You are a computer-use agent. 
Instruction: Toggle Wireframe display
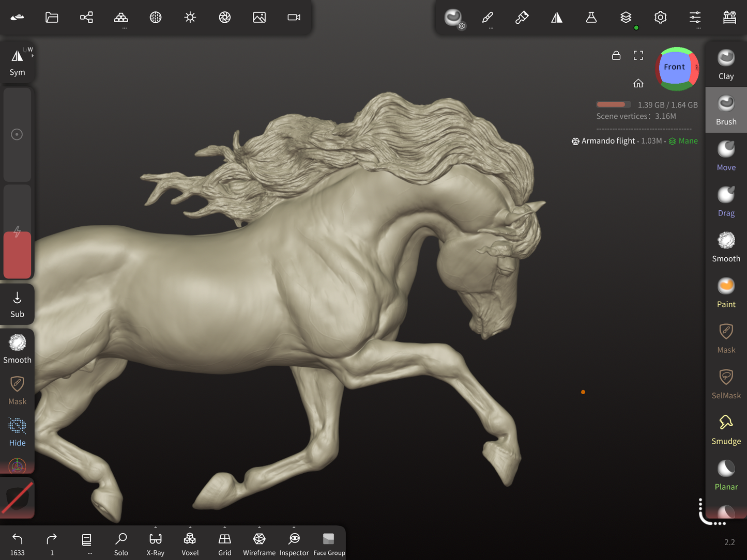(259, 543)
